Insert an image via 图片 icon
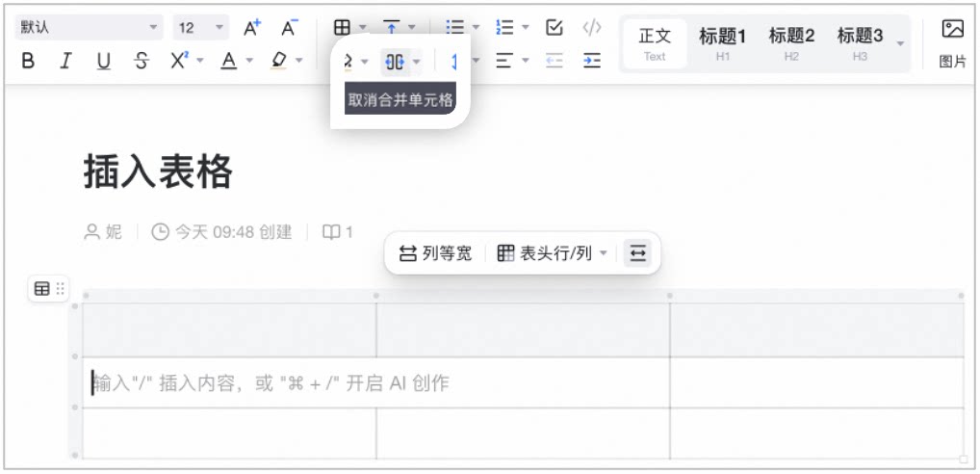This screenshot has width=980, height=474. coord(952,42)
